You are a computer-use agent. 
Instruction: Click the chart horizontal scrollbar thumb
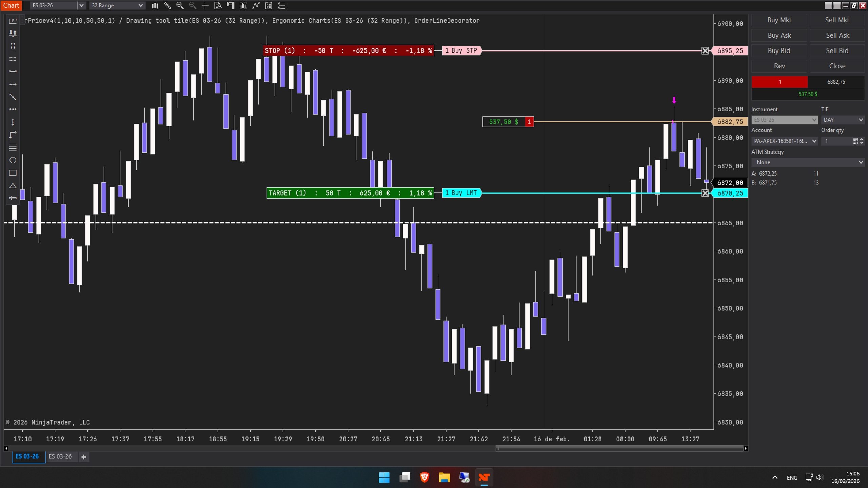[x=619, y=448]
